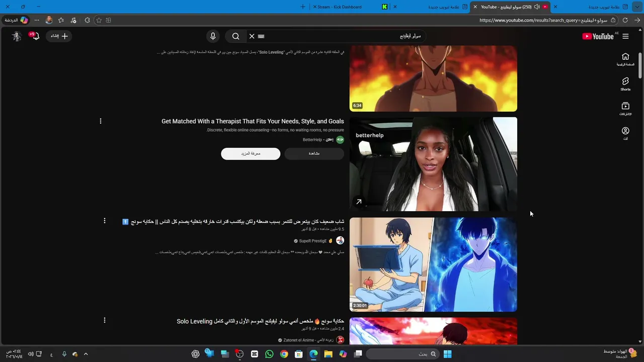Open the SupeR PrestigE channel link
The height and width of the screenshot is (362, 644).
(x=312, y=241)
